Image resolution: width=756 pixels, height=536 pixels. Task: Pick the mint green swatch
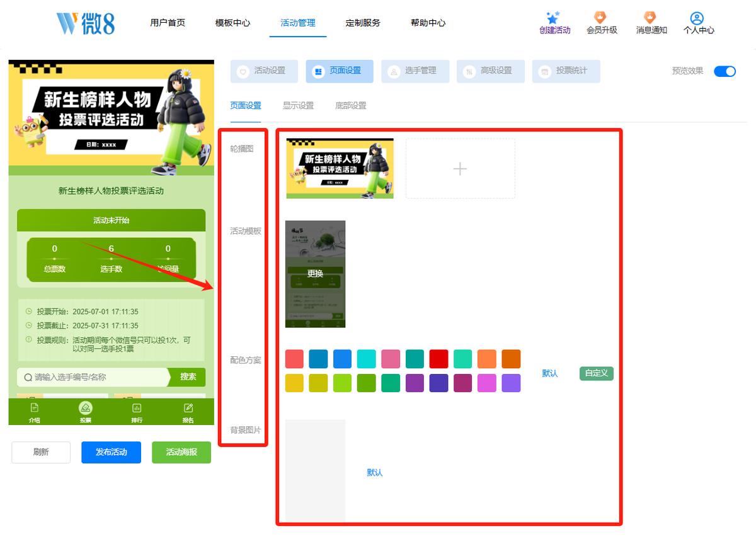pyautogui.click(x=462, y=359)
